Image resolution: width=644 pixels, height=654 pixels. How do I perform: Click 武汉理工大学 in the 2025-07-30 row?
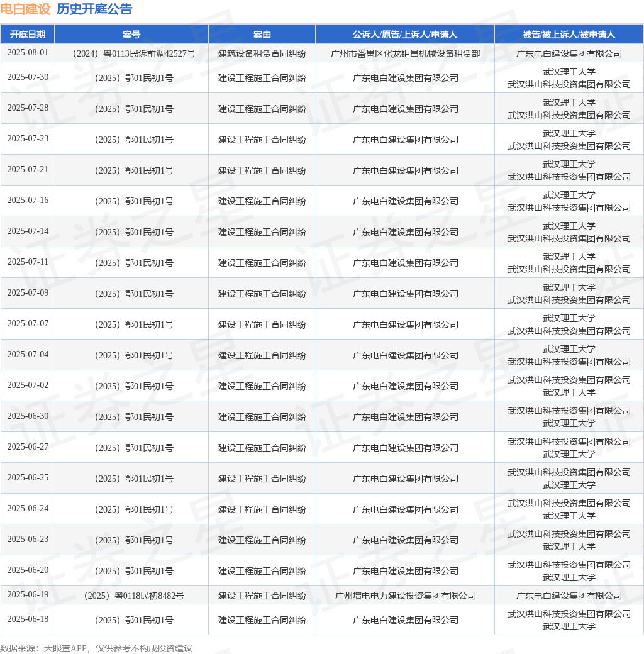click(x=569, y=72)
